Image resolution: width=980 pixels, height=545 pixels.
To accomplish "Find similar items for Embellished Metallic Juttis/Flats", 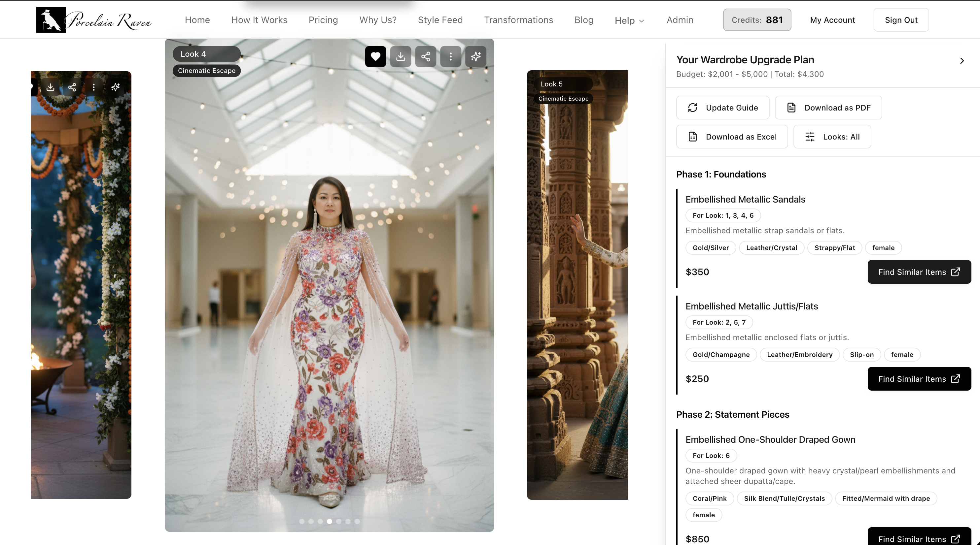I will (x=919, y=378).
